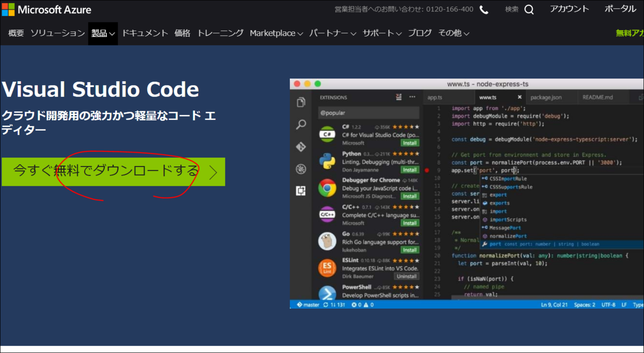Click the VS Code Source Control icon

[301, 147]
